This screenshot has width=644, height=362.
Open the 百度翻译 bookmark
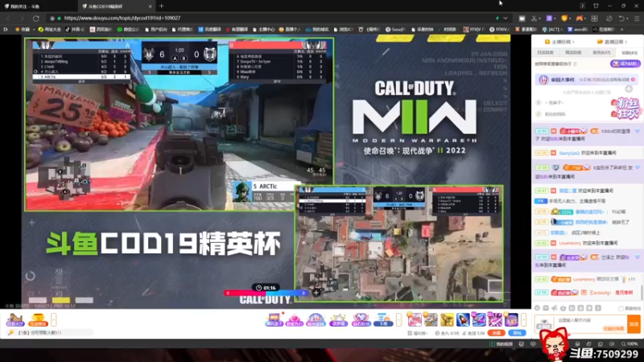click(x=210, y=30)
